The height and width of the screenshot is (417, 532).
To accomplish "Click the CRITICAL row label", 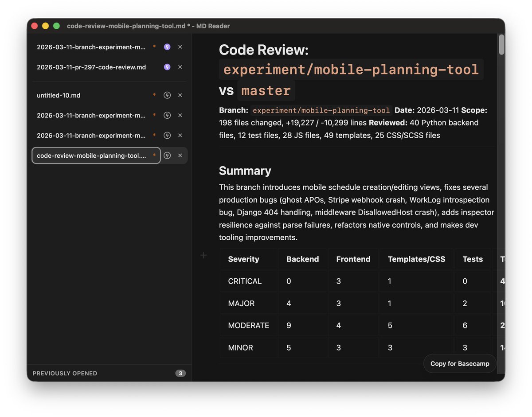I will (x=245, y=281).
